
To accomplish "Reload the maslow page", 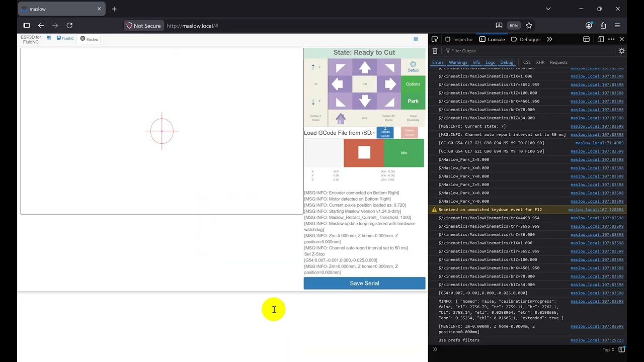I will [x=69, y=26].
